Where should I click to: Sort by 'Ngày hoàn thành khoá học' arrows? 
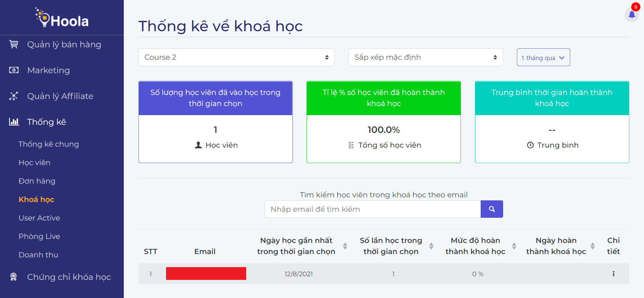click(x=592, y=246)
